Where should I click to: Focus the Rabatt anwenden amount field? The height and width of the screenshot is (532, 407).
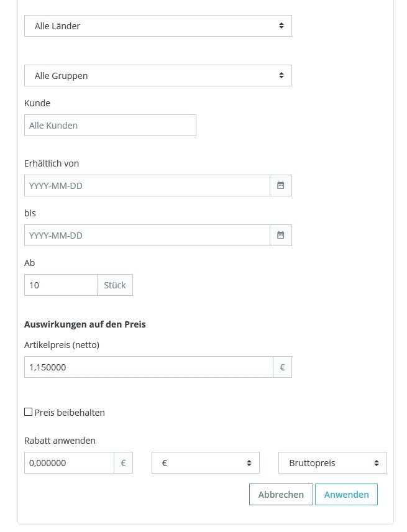tap(69, 463)
